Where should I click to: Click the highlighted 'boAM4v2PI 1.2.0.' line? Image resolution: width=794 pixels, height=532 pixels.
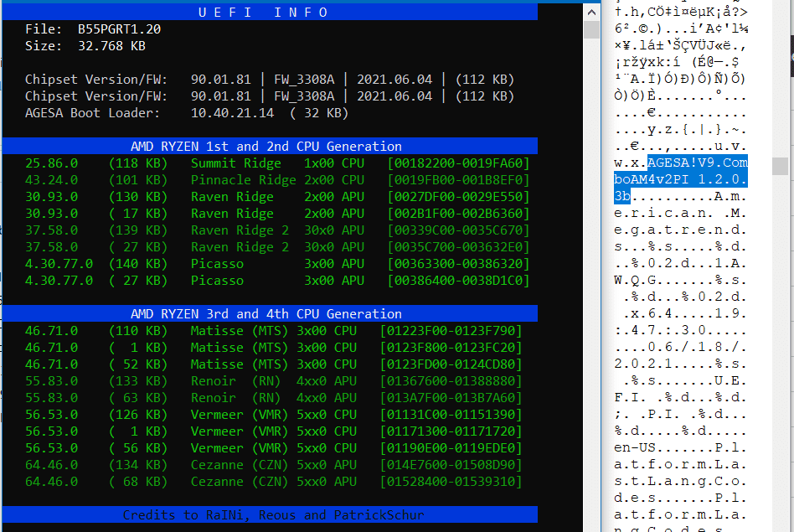[681, 179]
